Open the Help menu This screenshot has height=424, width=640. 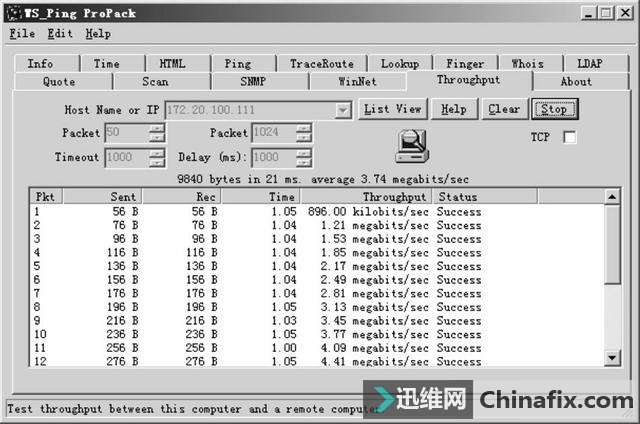pos(98,33)
